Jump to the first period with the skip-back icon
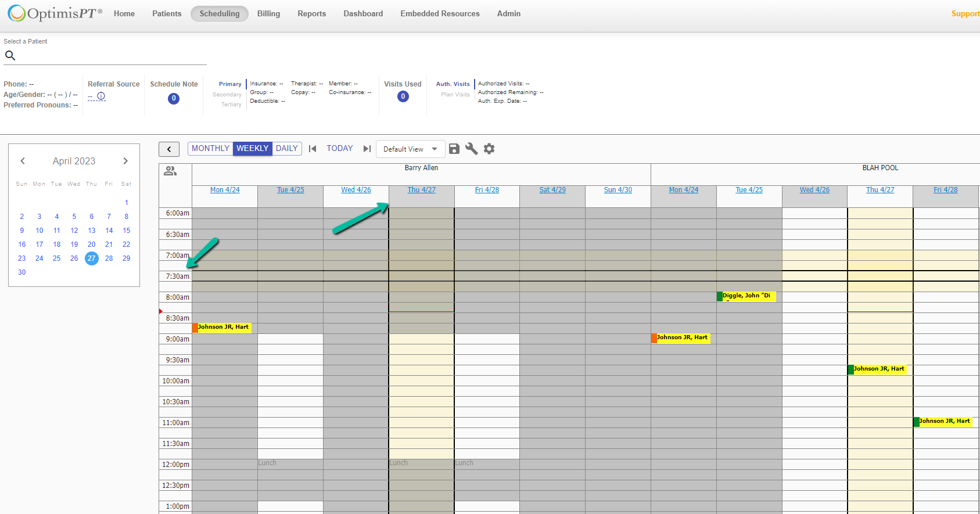Image resolution: width=980 pixels, height=514 pixels. coord(313,149)
